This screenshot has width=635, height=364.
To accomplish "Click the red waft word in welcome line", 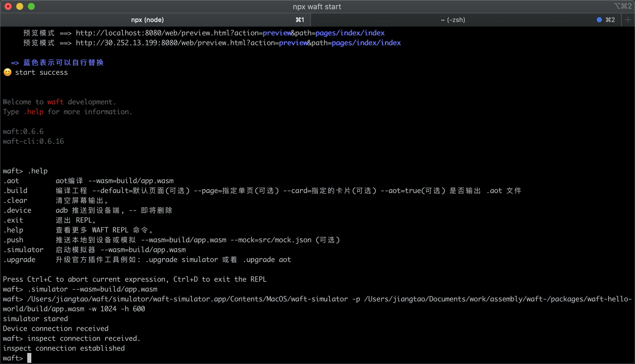I will tap(55, 102).
